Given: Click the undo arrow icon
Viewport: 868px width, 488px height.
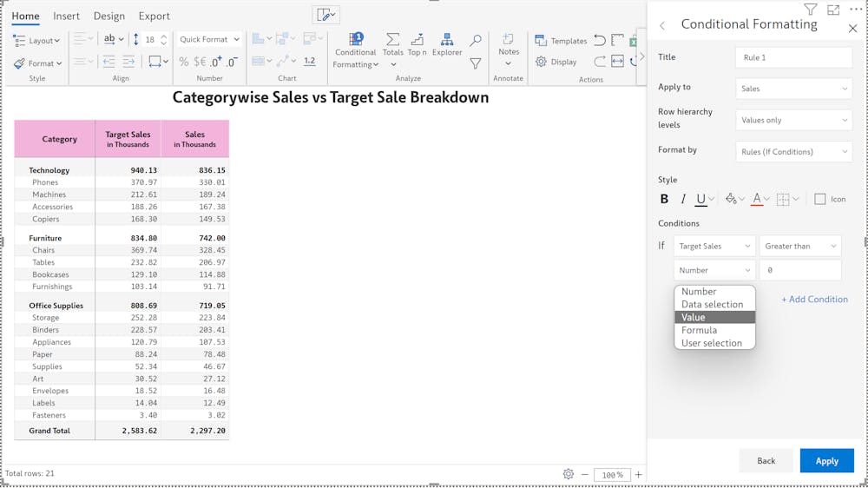Looking at the screenshot, I should coord(600,40).
